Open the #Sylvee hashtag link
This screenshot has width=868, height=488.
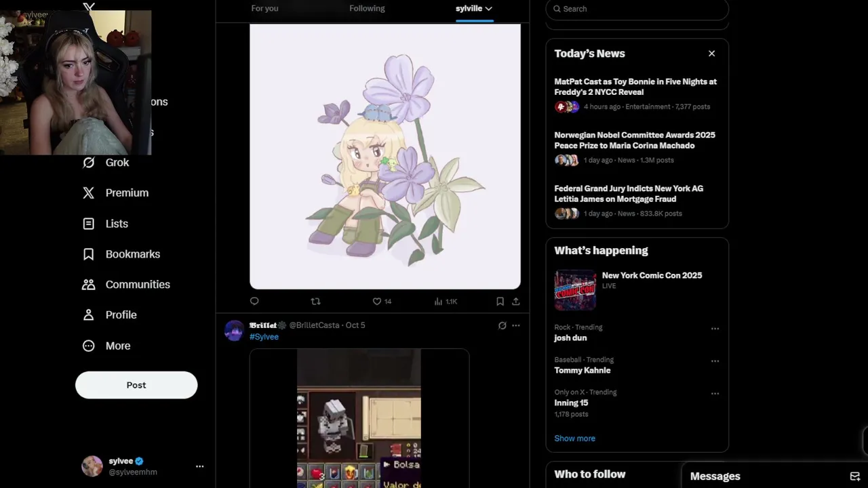[264, 337]
